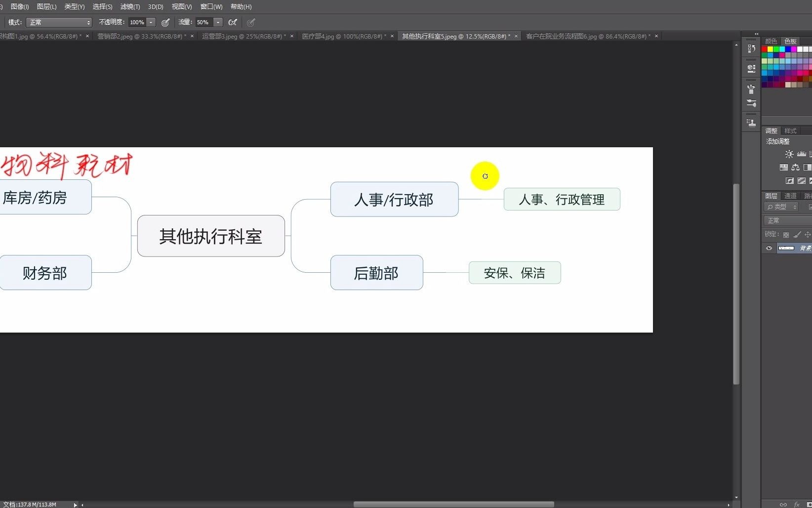Expand the status bar info arrow
This screenshot has width=812, height=508.
75,505
